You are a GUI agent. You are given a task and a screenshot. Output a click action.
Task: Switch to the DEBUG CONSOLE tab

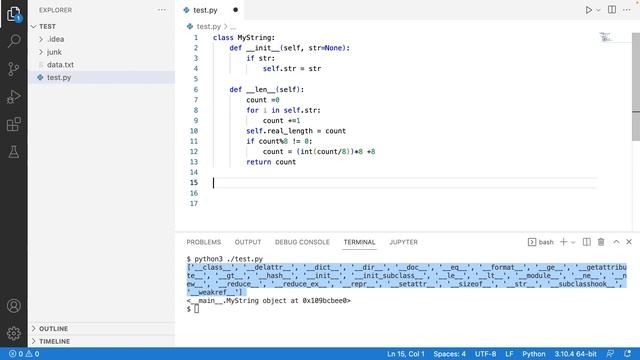[x=302, y=242]
